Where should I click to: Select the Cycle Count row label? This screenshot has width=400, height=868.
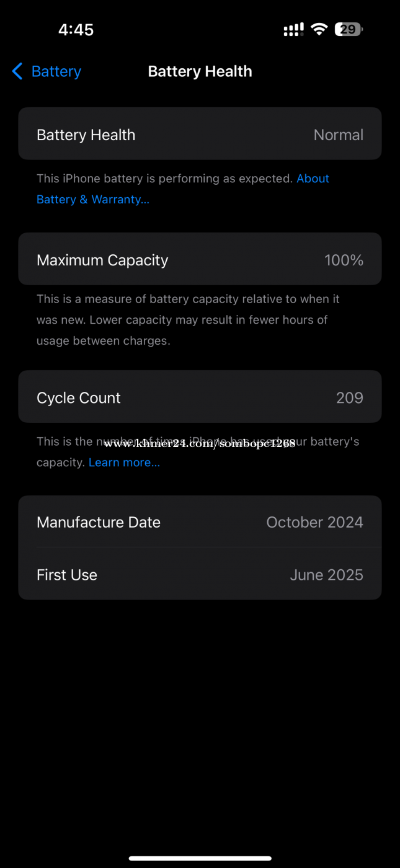79,397
